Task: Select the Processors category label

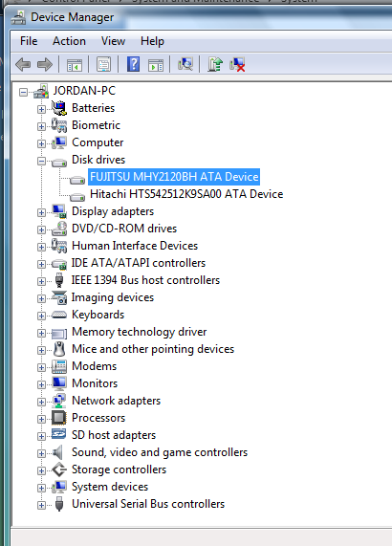Action: (98, 418)
